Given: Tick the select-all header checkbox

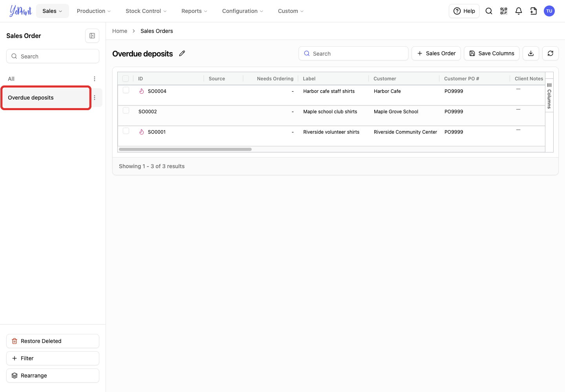Looking at the screenshot, I should 126,78.
